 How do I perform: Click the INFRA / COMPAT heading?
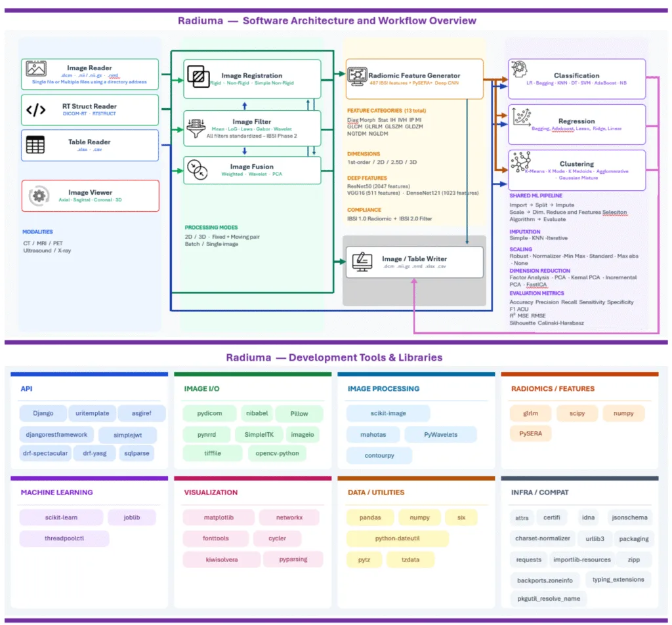539,493
